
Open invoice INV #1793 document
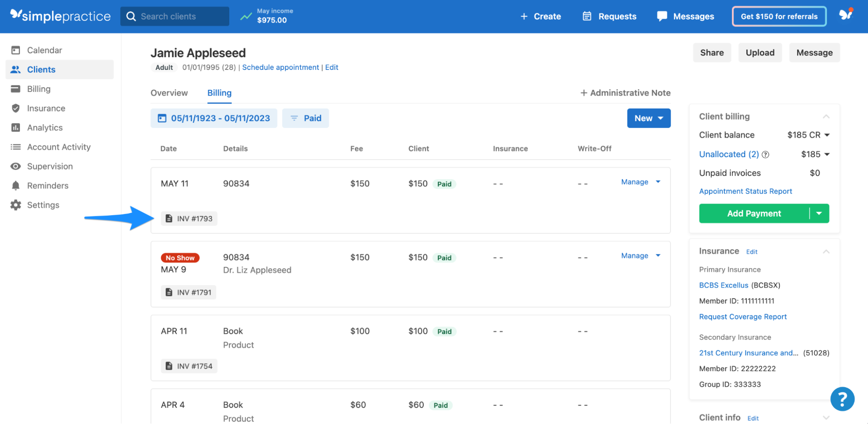tap(189, 218)
